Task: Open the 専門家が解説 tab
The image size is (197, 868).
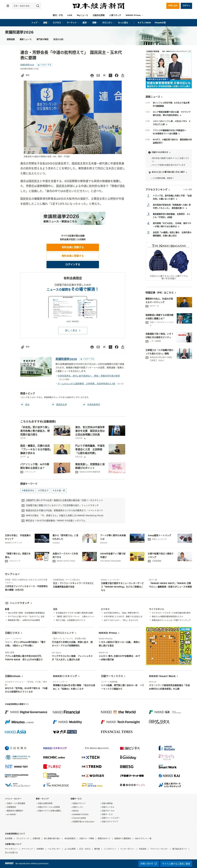Action: pos(42,39)
